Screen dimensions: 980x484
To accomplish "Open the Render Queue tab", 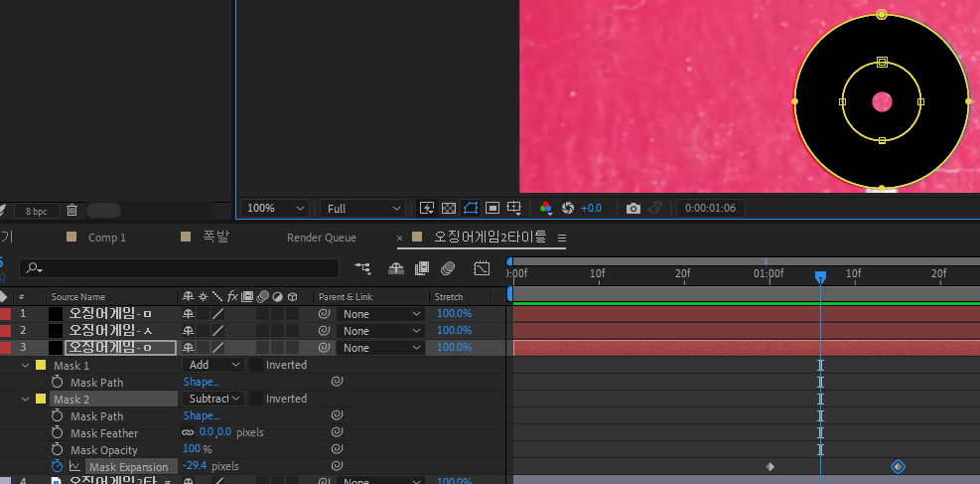I will [322, 238].
